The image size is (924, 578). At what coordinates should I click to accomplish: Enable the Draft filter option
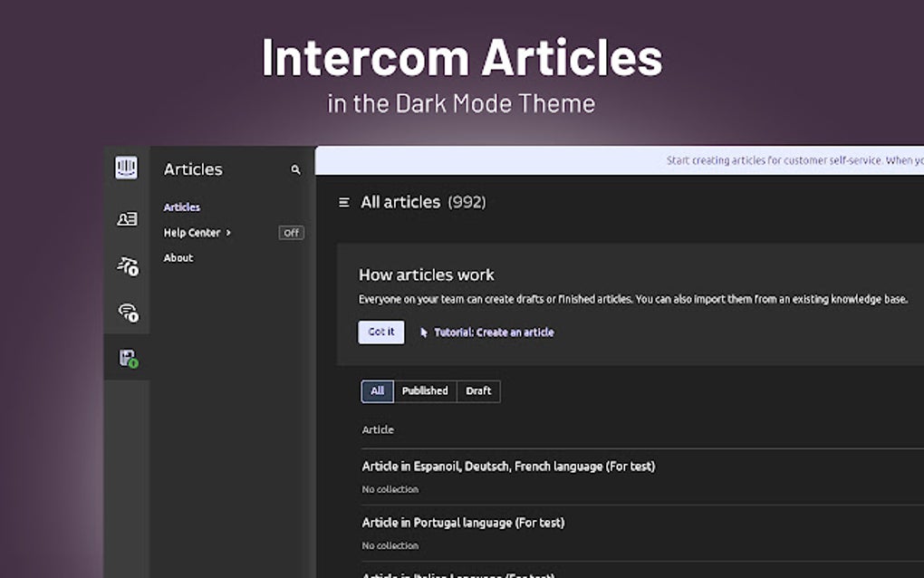pyautogui.click(x=478, y=390)
